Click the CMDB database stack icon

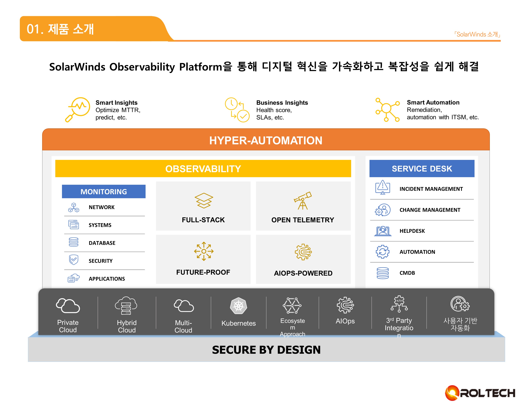coord(383,273)
